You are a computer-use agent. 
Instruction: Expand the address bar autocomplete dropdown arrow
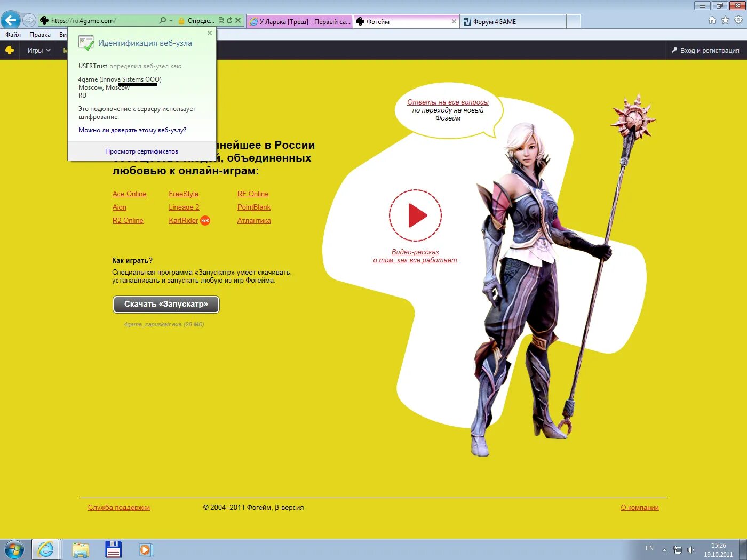(171, 21)
